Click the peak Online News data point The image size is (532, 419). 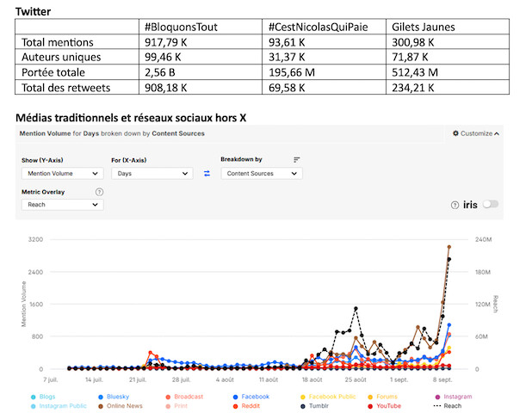coord(448,247)
